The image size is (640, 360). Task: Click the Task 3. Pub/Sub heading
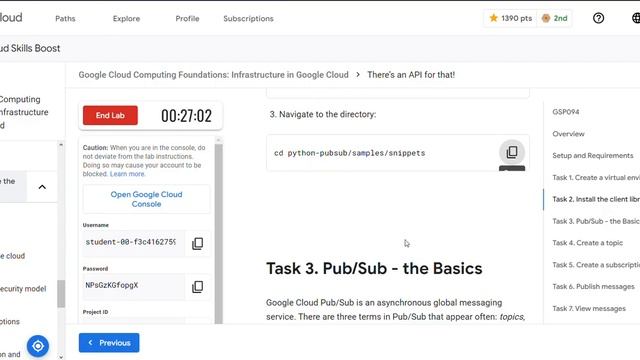point(374,269)
